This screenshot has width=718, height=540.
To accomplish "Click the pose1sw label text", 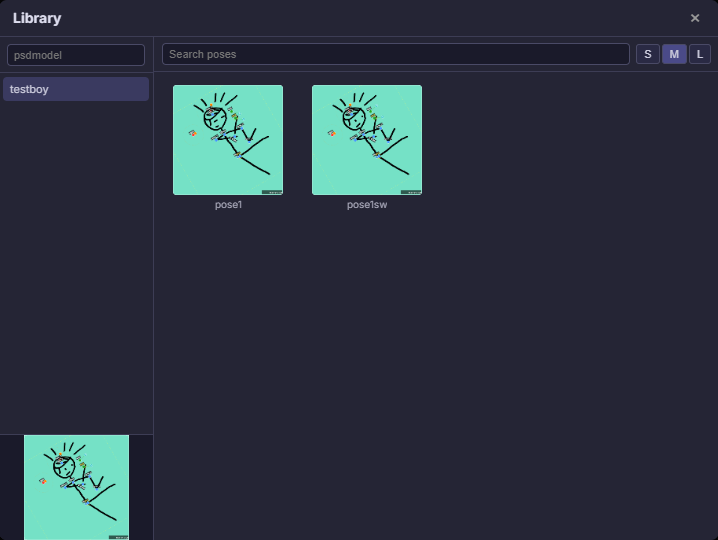I will click(367, 205).
